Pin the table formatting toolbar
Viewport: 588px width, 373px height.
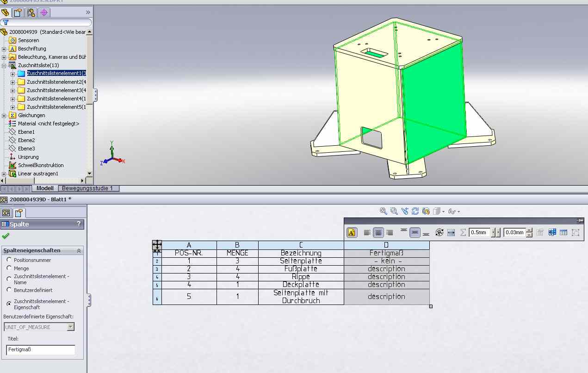(x=580, y=221)
